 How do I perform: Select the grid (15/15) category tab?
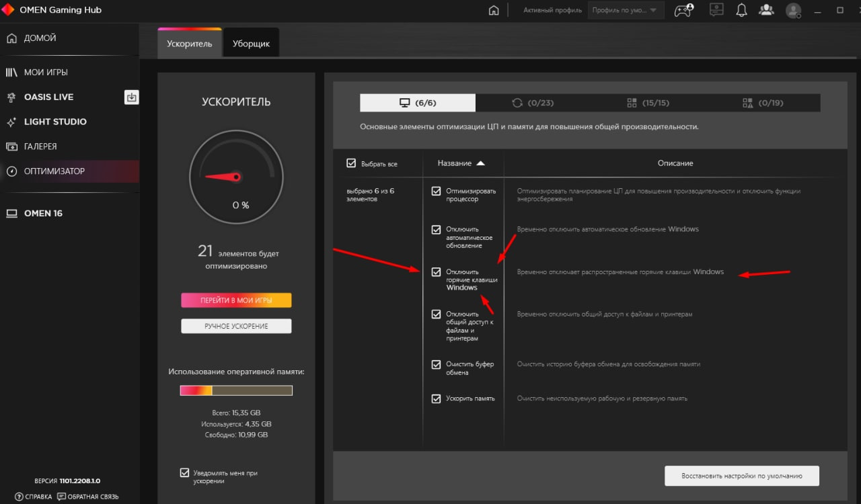tap(648, 103)
